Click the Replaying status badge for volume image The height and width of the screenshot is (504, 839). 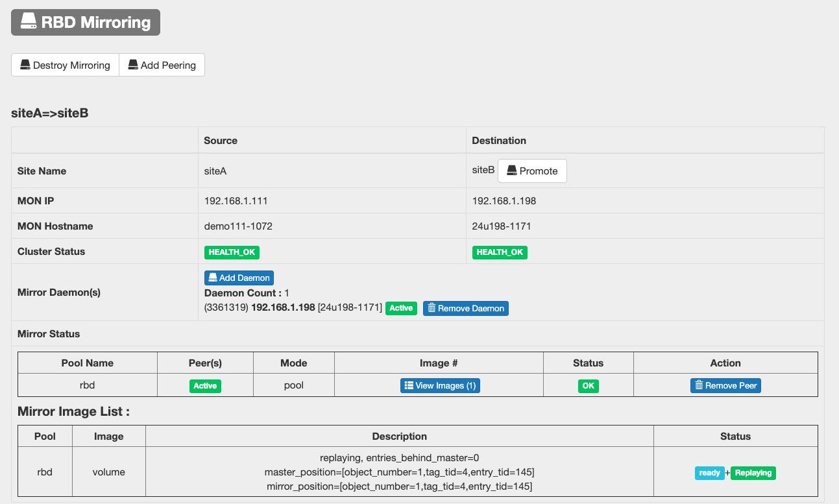click(x=753, y=473)
